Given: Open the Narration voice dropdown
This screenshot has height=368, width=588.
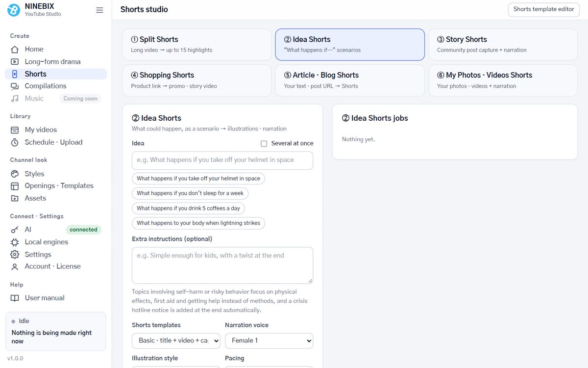Looking at the screenshot, I should 269,341.
